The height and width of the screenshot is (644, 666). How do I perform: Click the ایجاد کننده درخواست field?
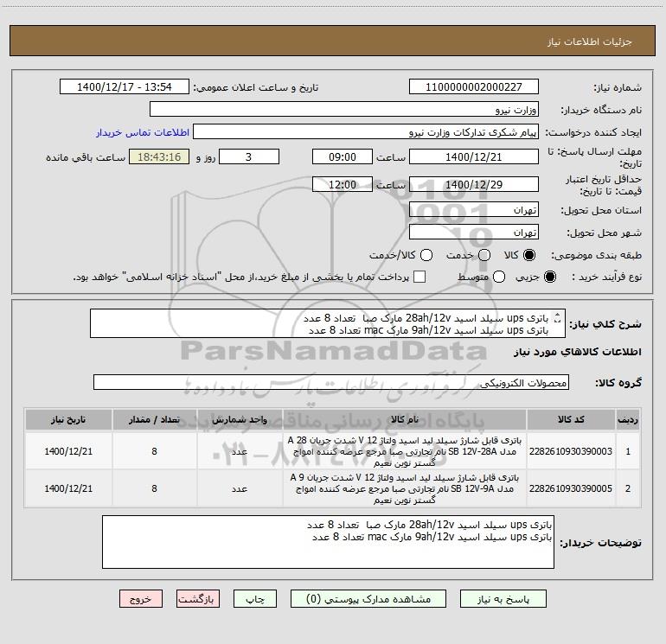[366, 131]
